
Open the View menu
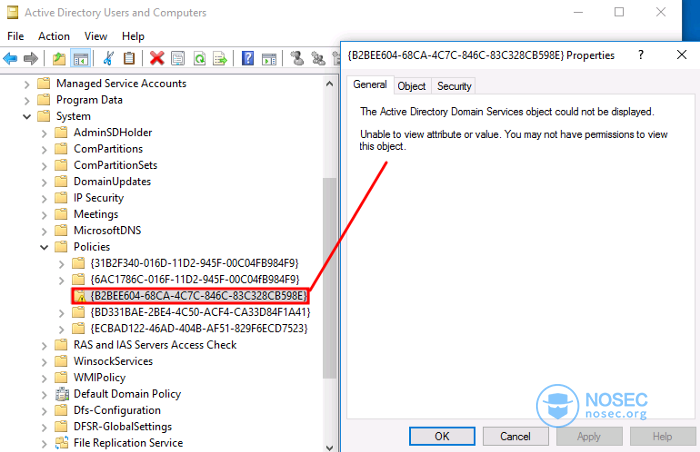click(96, 36)
